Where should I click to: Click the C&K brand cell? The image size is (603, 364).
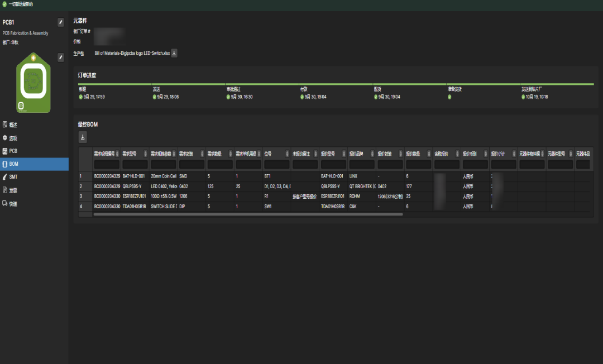pyautogui.click(x=362, y=207)
